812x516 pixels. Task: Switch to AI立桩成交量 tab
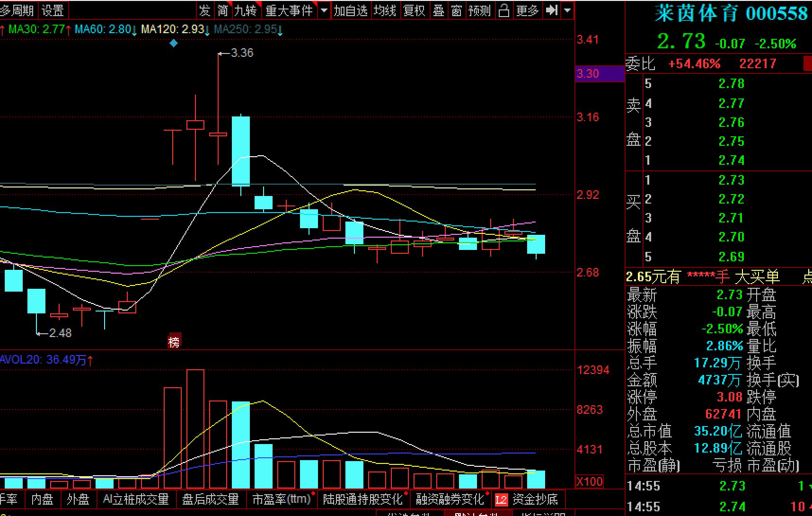(136, 499)
